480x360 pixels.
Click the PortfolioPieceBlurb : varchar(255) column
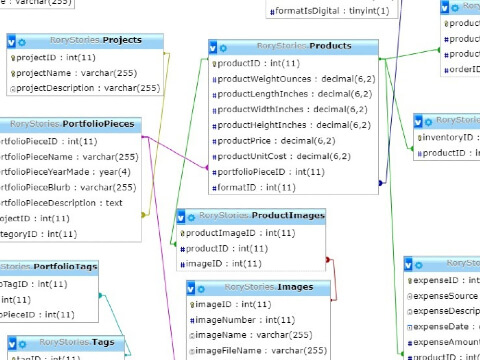pyautogui.click(x=68, y=188)
